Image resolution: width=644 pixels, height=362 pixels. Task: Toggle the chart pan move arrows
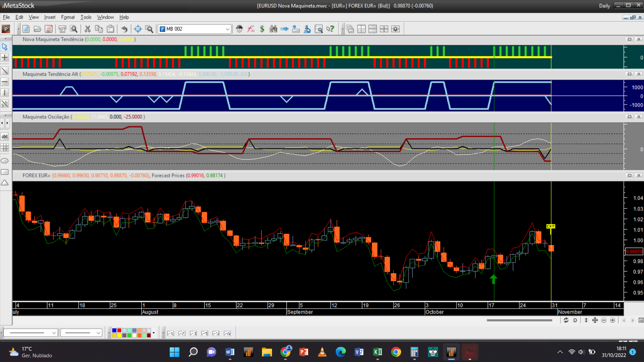(595, 320)
